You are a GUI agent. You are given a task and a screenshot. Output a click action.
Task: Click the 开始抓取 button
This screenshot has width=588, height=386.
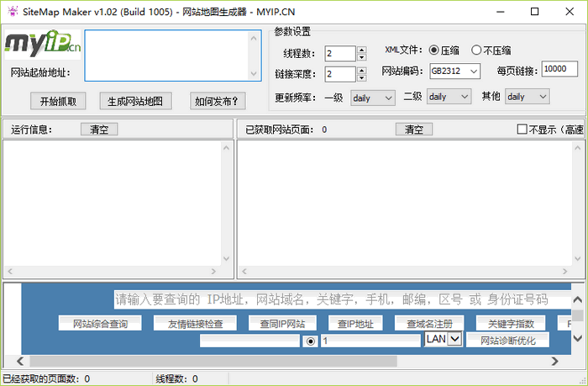click(x=58, y=101)
